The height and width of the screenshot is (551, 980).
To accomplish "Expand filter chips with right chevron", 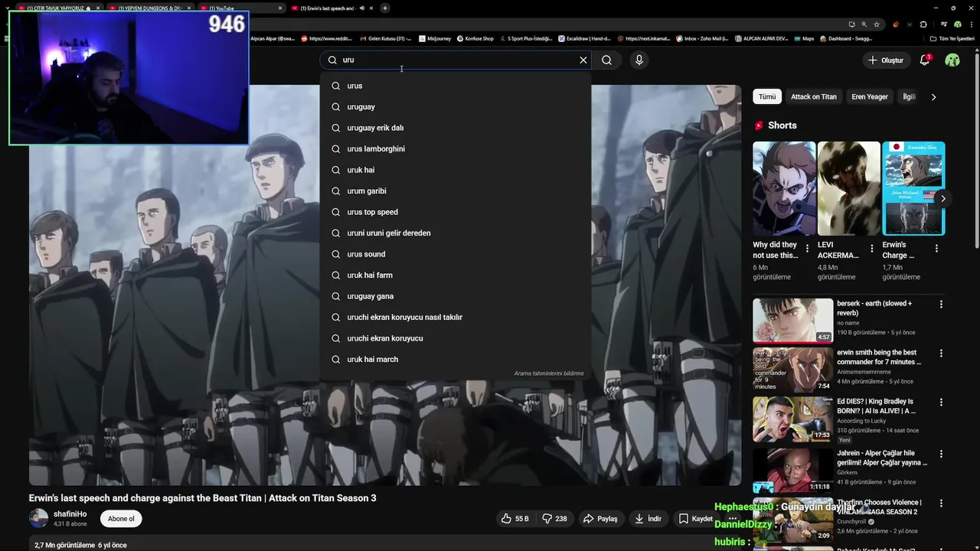I will coord(933,97).
